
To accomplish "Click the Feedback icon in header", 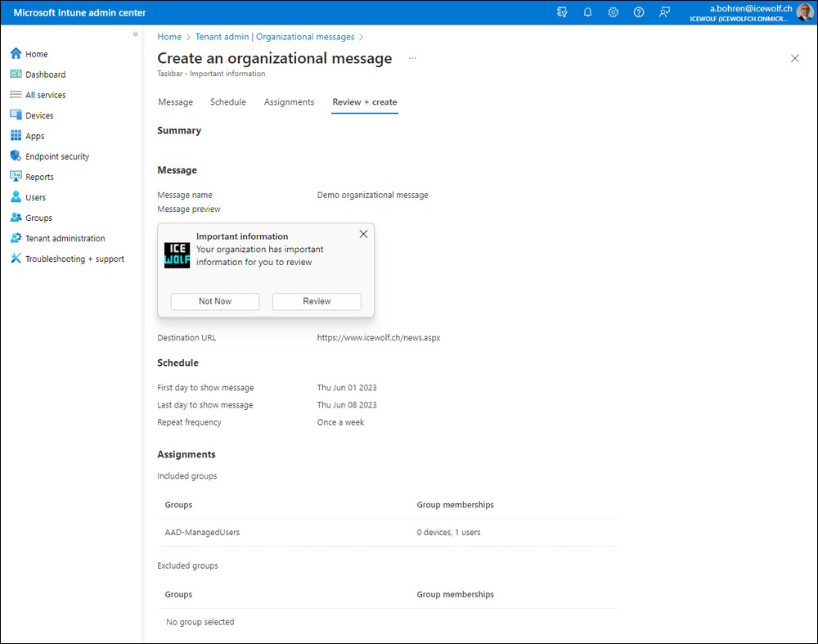I will pyautogui.click(x=664, y=12).
